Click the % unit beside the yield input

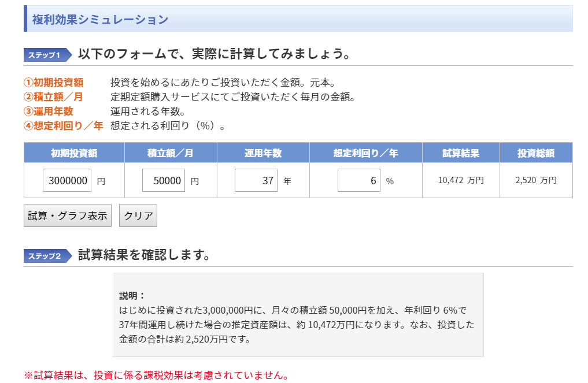[x=390, y=181]
